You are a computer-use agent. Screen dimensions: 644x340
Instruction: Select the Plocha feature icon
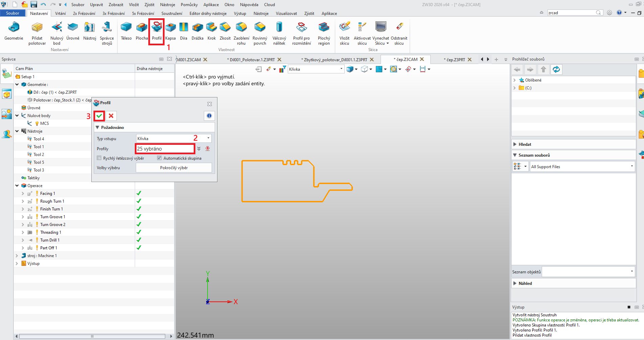click(142, 31)
